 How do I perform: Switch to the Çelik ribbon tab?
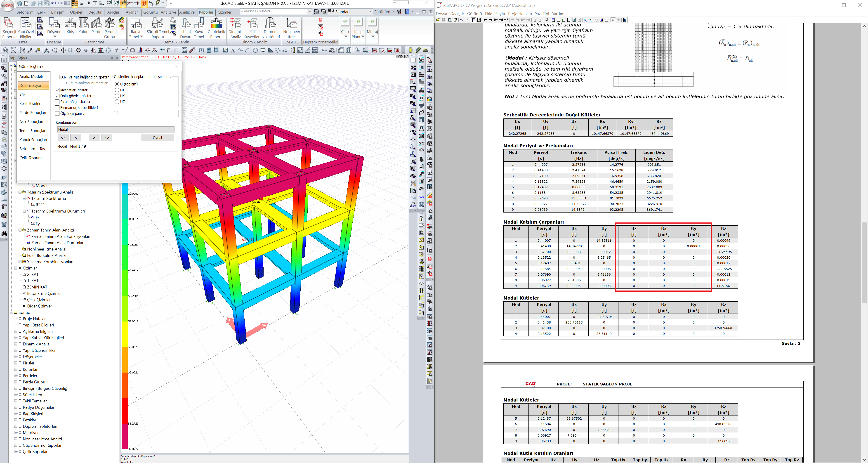tap(41, 12)
